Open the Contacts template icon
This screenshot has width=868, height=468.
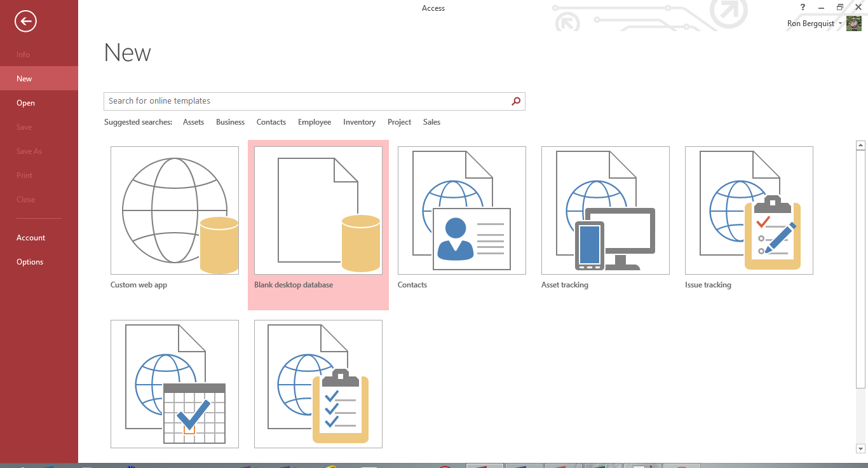(462, 210)
